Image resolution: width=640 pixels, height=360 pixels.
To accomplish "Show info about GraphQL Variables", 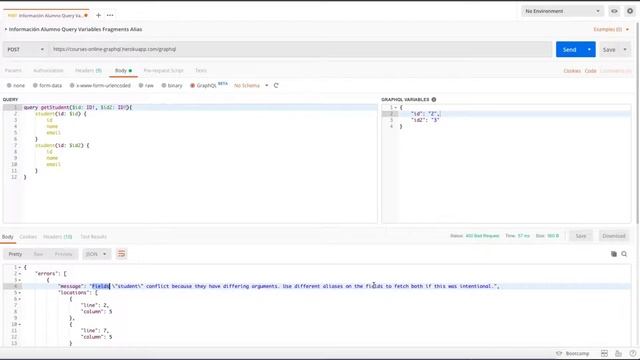I will [x=434, y=99].
